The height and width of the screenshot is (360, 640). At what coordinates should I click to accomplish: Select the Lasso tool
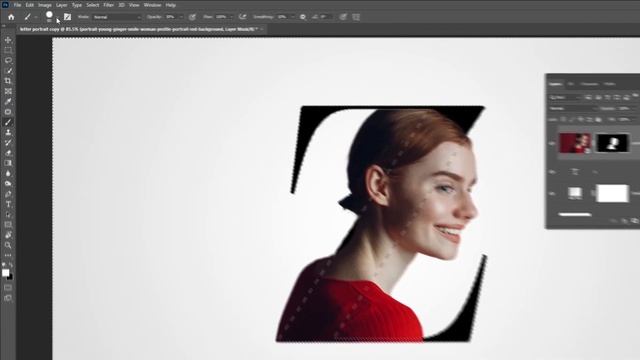point(8,60)
